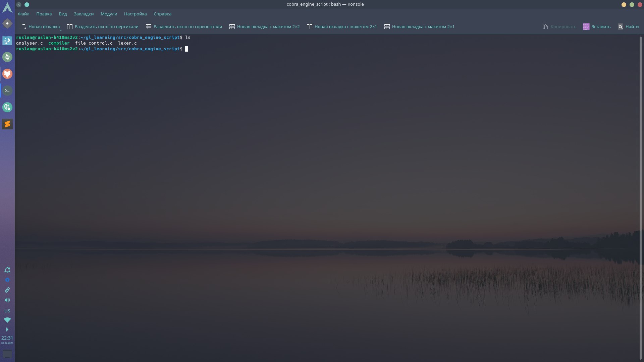
Task: Expand hidden tray icons arrow
Action: 7,329
